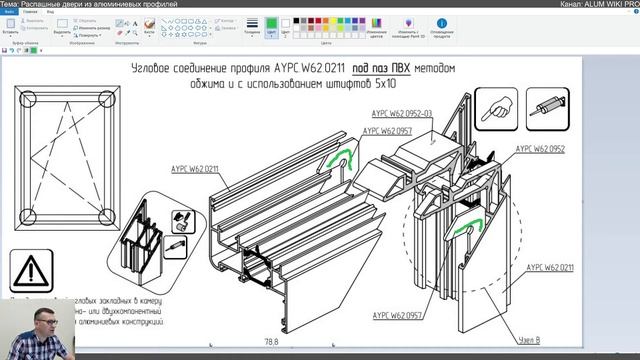Select the Rectangle shape
Screen dimensions: 640x360
(x=184, y=21)
